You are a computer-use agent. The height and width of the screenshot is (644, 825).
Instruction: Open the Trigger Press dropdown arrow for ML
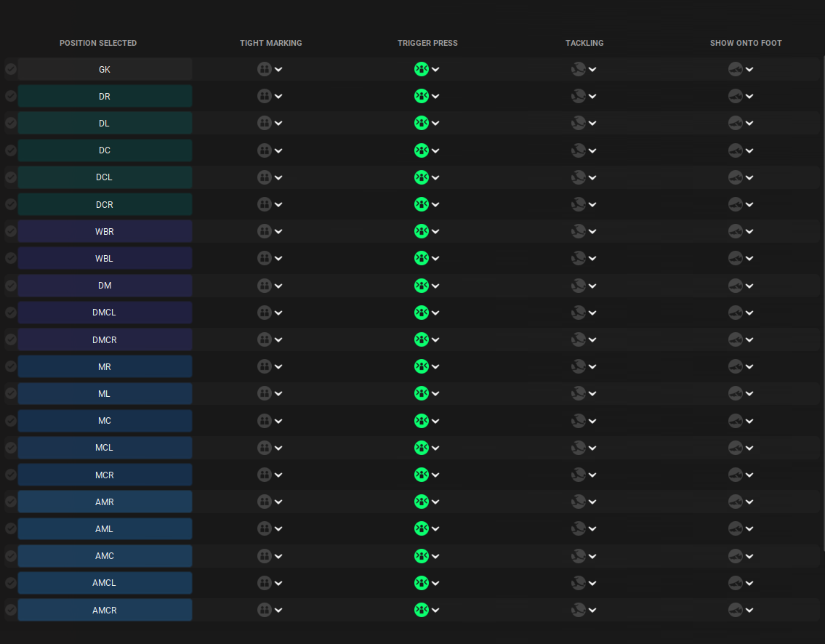(x=435, y=394)
